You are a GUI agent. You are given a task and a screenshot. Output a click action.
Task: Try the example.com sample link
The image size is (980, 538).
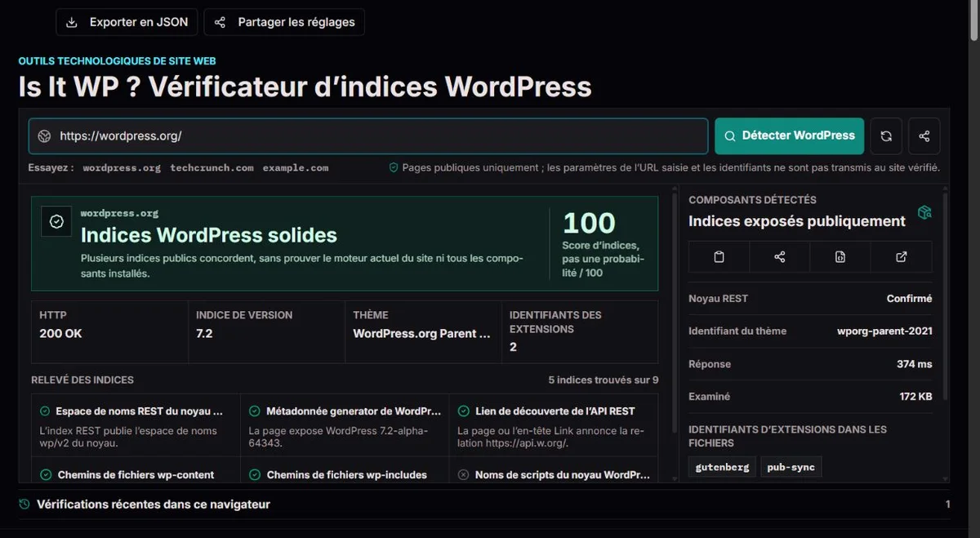tap(296, 167)
